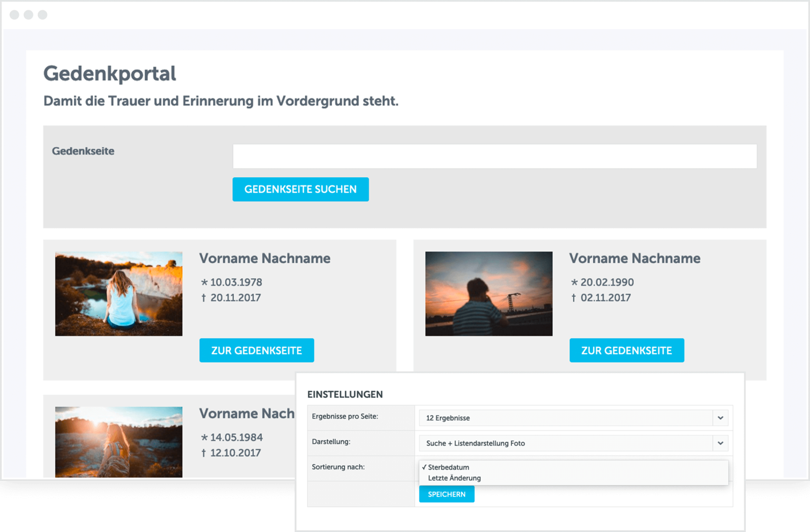
Task: Select the checked Sterbedatum sort option
Action: (449, 467)
